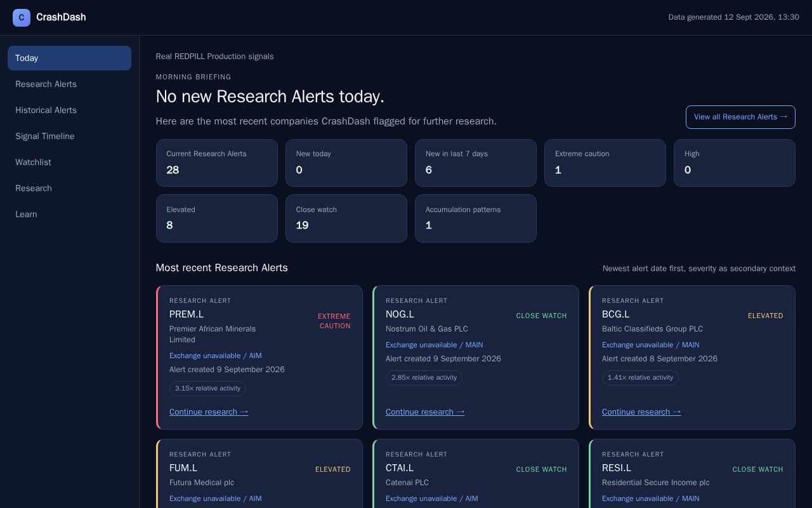Click View all Research Alerts button
Viewport: 812px width, 508px height.
(x=740, y=117)
